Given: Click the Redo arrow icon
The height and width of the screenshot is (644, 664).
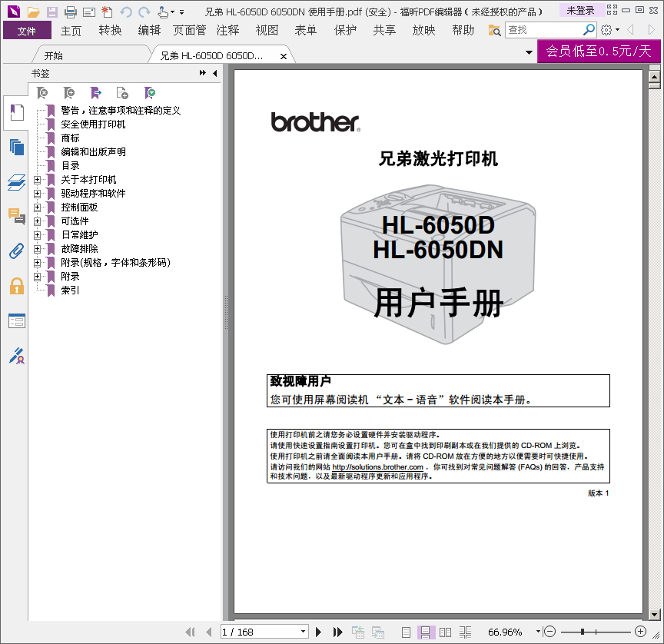Looking at the screenshot, I should 144,12.
